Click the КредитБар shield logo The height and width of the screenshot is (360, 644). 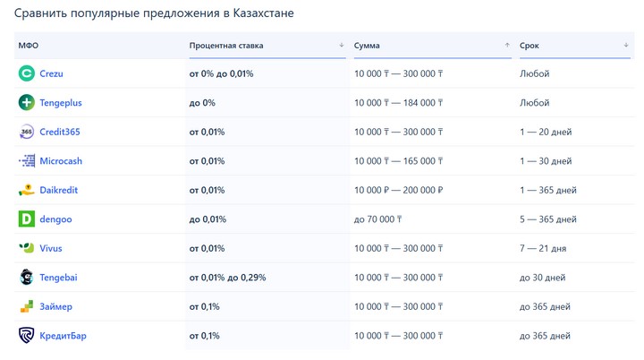27,335
